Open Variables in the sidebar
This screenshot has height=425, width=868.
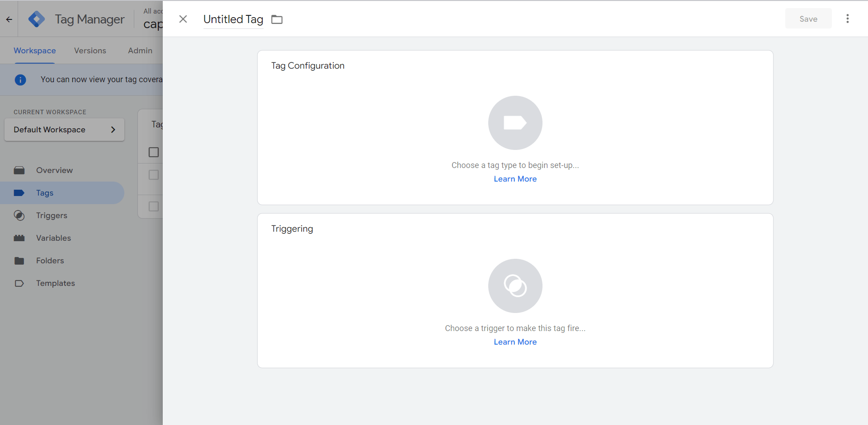point(62,238)
